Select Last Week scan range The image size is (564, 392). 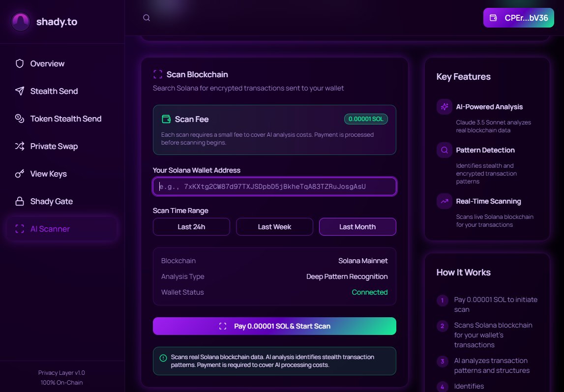pyautogui.click(x=274, y=227)
